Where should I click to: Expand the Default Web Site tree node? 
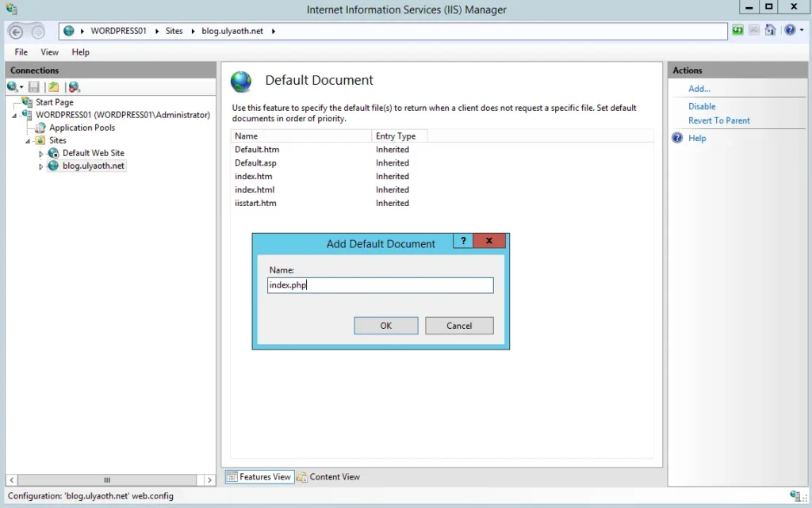click(41, 154)
